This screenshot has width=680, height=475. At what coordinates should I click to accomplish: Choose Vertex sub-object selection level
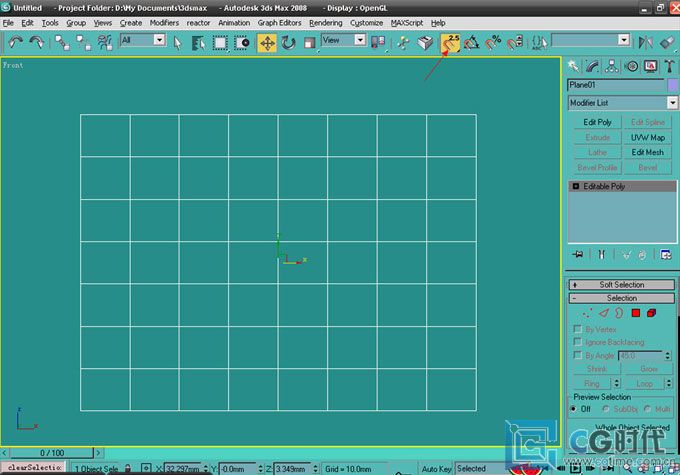click(x=589, y=313)
